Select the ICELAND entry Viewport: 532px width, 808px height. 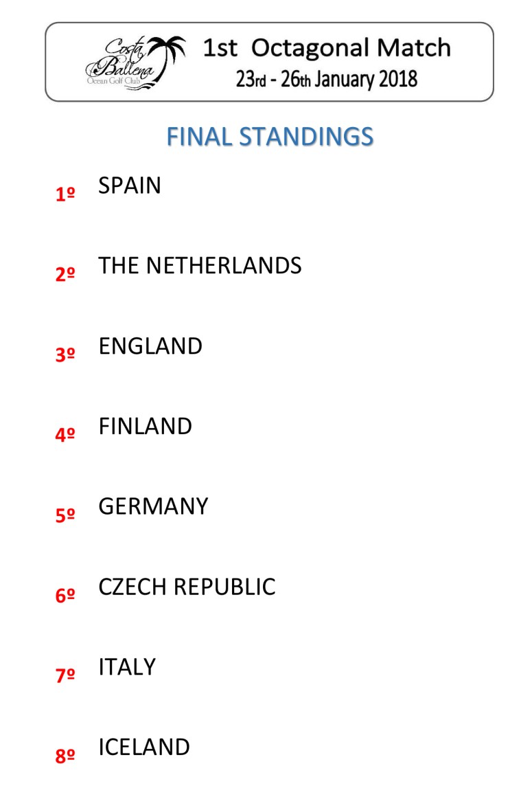point(144,748)
